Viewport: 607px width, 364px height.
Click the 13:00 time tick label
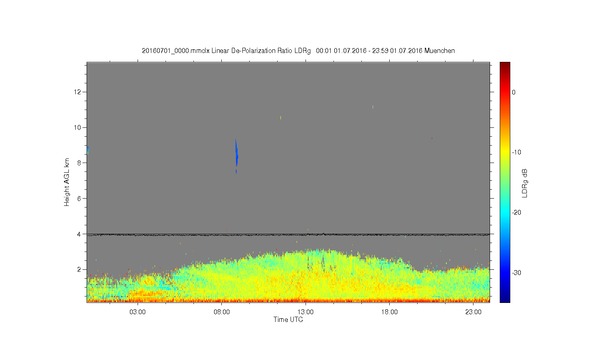306,312
